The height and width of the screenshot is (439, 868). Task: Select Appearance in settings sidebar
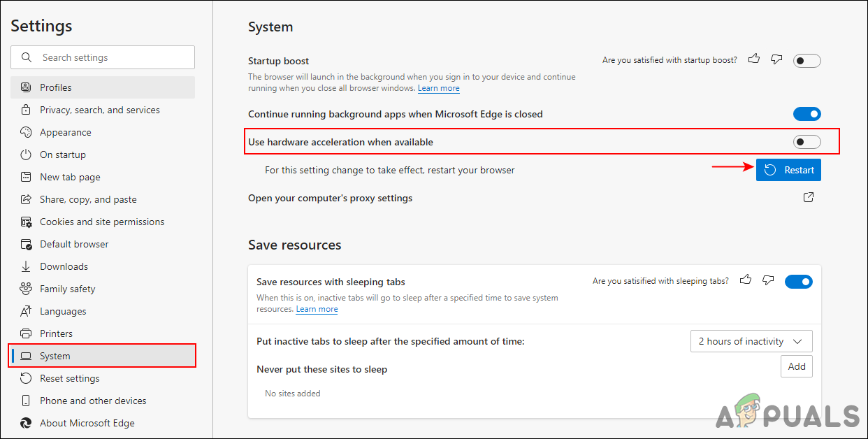pos(66,132)
